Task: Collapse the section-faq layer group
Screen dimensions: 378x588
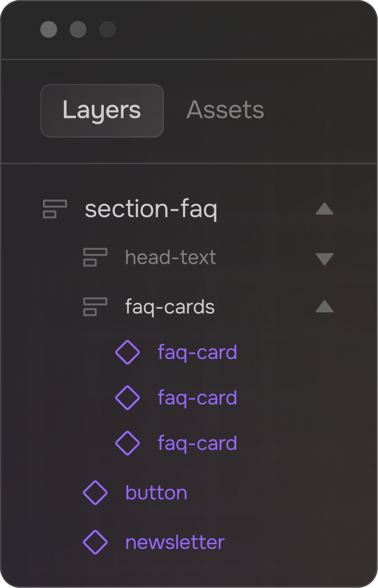Action: (x=324, y=209)
